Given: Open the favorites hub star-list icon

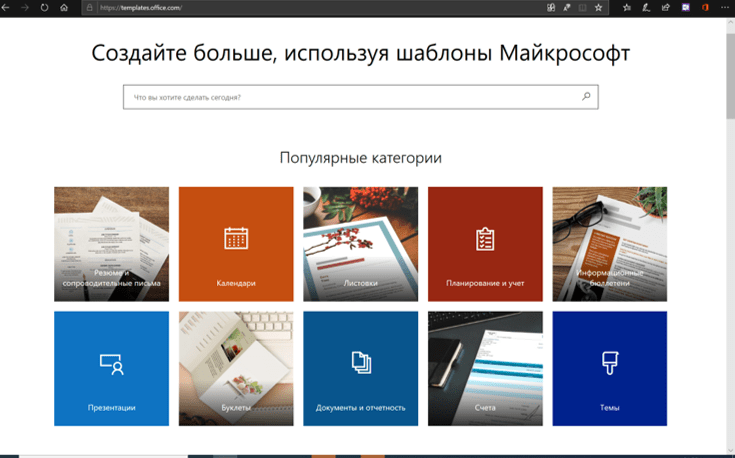Looking at the screenshot, I should [x=627, y=8].
